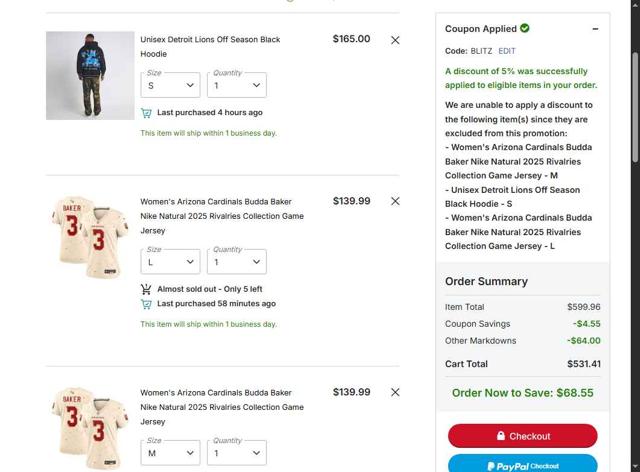Remove the Detroit Lions hoodie from cart

click(395, 40)
